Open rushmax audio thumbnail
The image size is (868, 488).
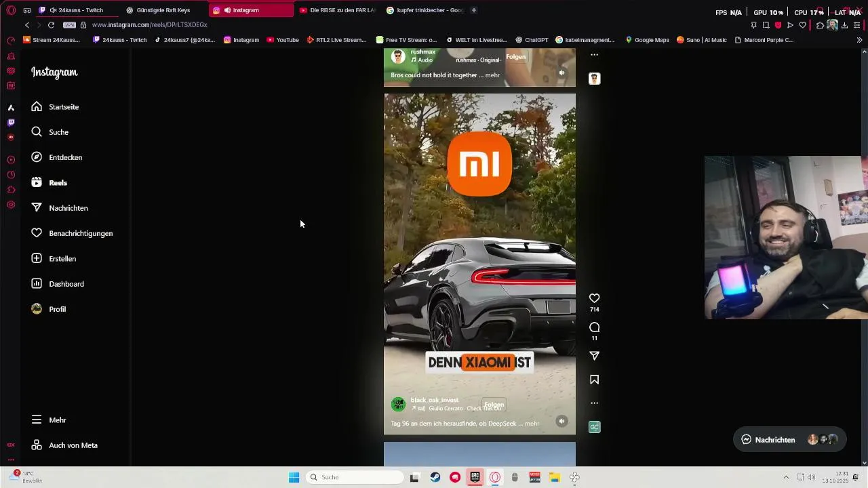coord(594,79)
